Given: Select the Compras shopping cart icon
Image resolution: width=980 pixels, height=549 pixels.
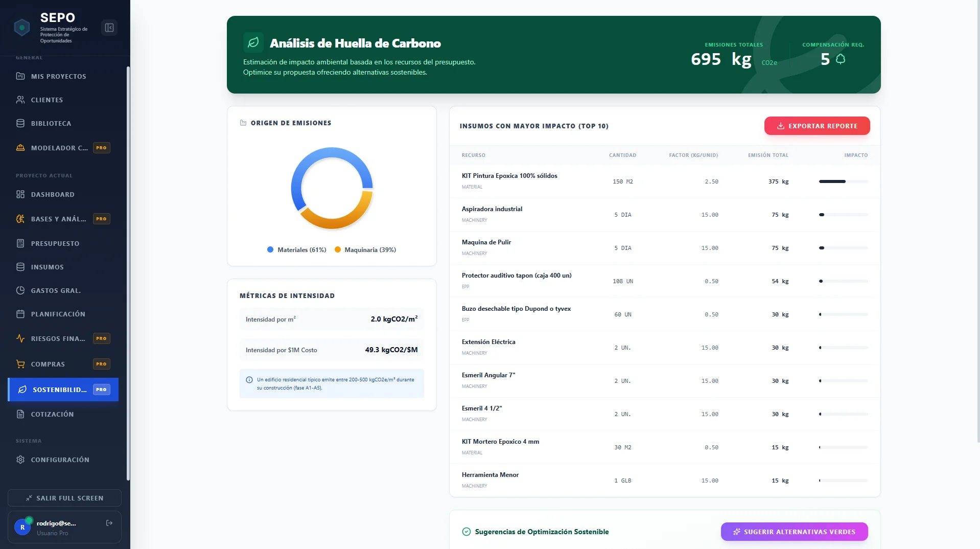Looking at the screenshot, I should point(20,364).
